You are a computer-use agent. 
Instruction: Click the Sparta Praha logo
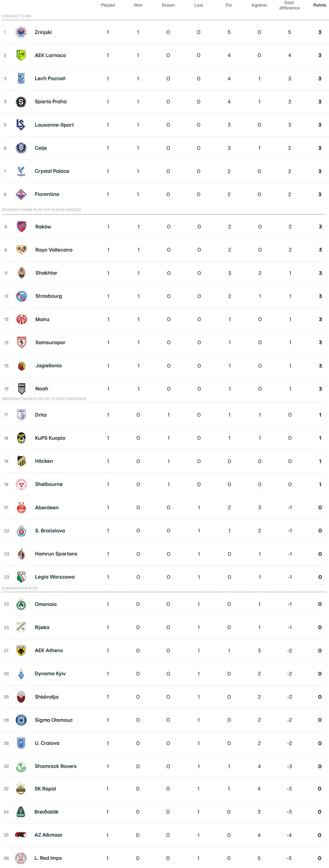pos(21,102)
